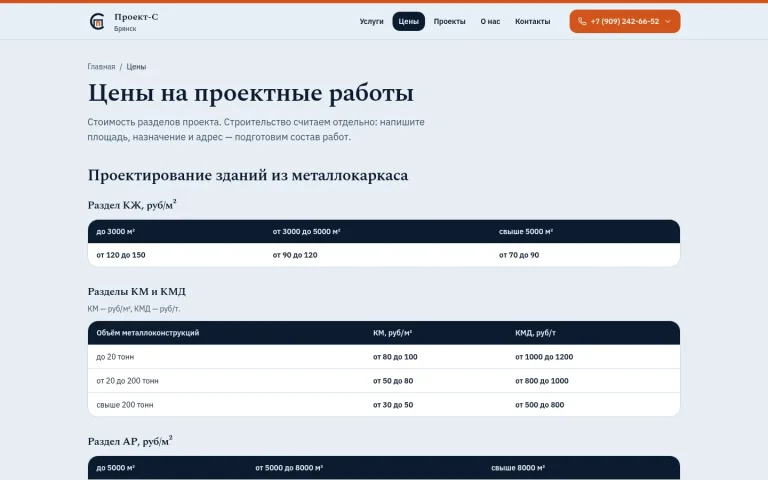Click the intro paragraph about стоимость разделов проекта
Viewport: 768px width, 480px height.
(x=256, y=129)
